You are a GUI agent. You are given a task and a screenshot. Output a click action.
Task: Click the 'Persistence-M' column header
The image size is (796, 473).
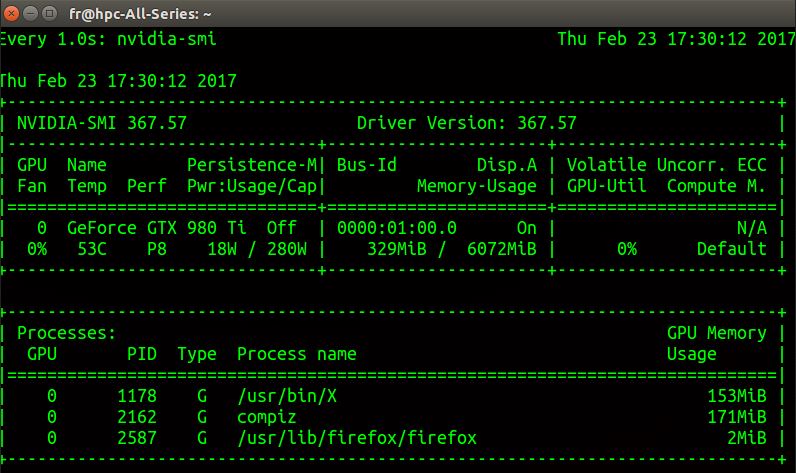[252, 165]
